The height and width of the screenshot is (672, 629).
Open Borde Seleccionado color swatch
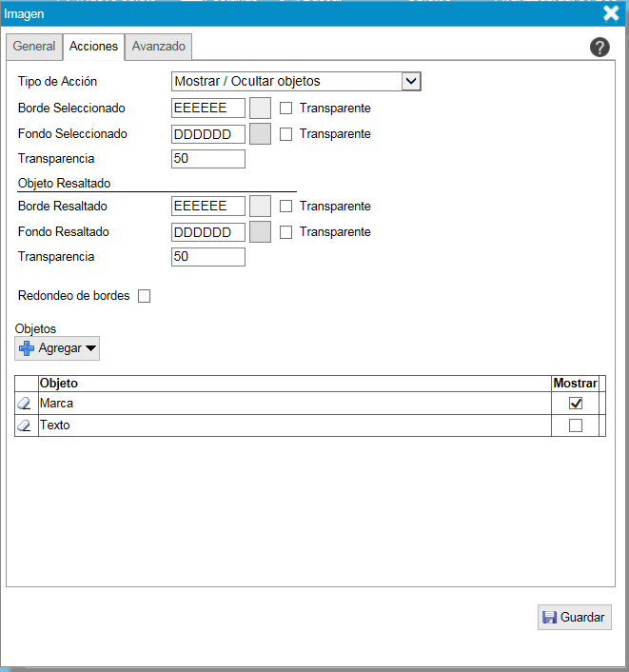pos(260,109)
